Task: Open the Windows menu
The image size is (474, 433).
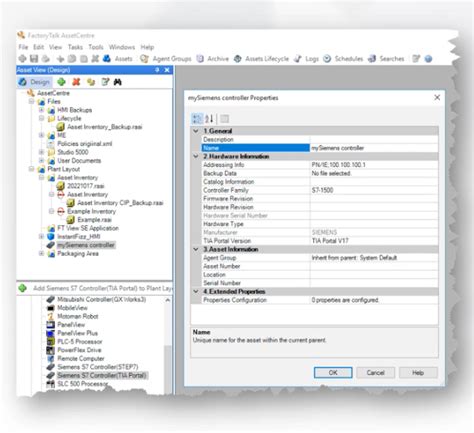Action: [x=122, y=47]
